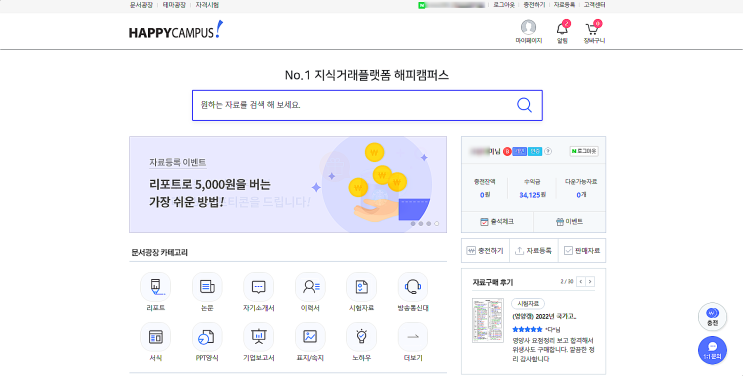Image resolution: width=743 pixels, height=376 pixels.
Task: Click the help question mark icon
Action: coord(548,151)
